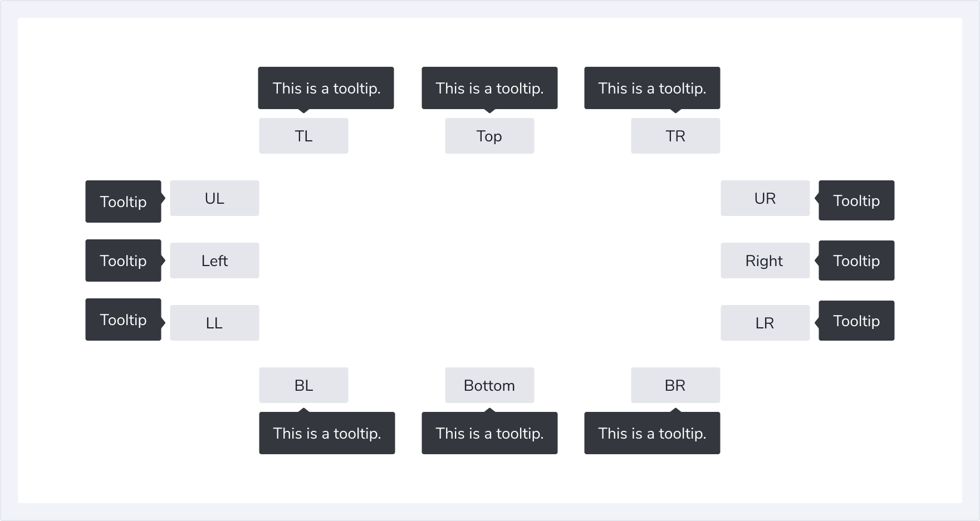Click the tooltip above the TL button
Viewport: 980px width, 521px height.
pyautogui.click(x=326, y=88)
